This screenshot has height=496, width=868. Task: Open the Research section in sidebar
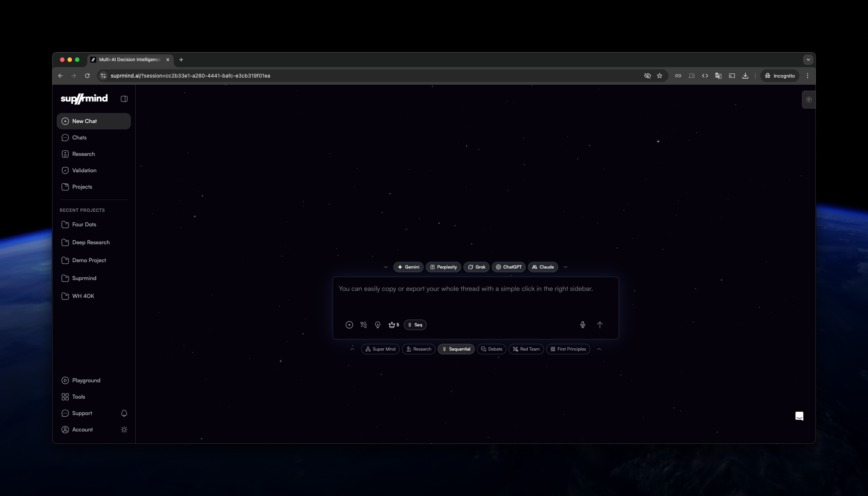tap(94, 154)
